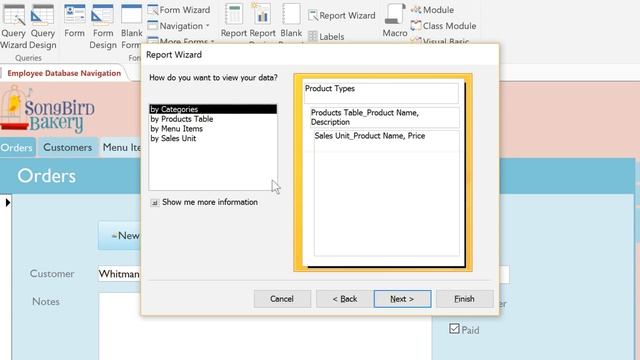Toggle the Paid checkbox
The height and width of the screenshot is (360, 640).
tap(454, 329)
